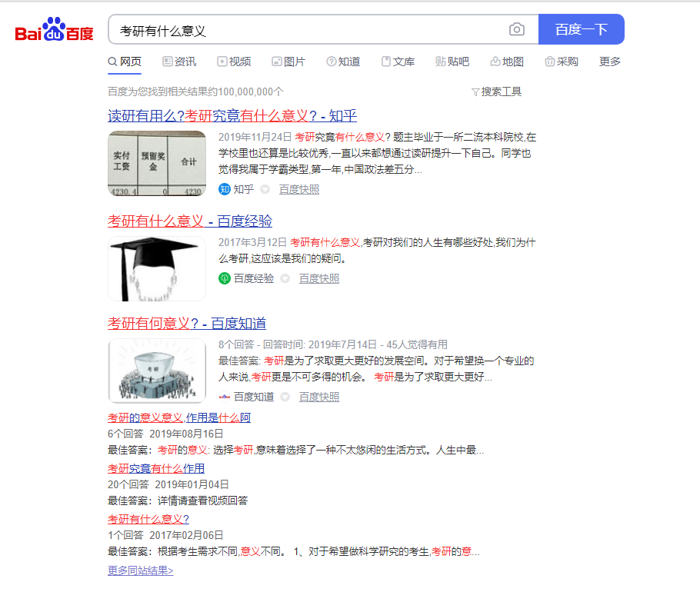Click the graduation cap thumbnail
700x592 pixels.
coord(157,268)
